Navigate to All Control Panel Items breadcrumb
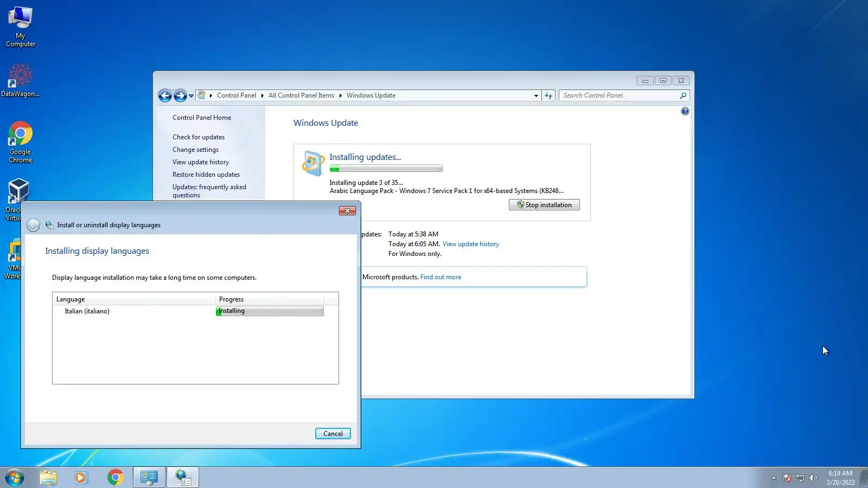The image size is (868, 488). (x=301, y=95)
